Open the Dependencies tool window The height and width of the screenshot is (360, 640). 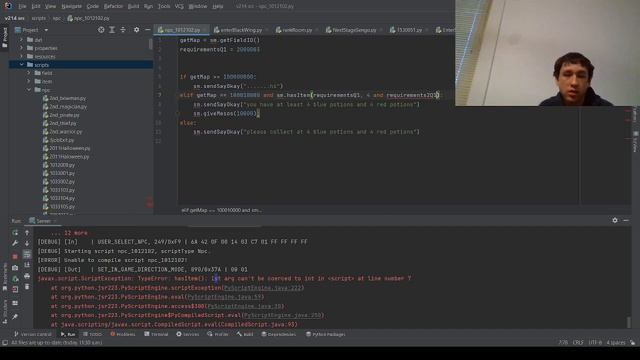[x=279, y=334]
